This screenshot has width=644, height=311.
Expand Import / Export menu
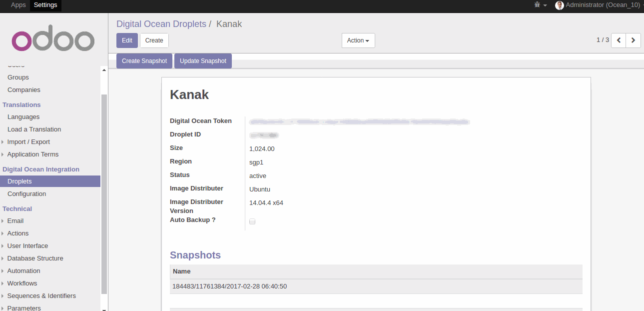(28, 142)
